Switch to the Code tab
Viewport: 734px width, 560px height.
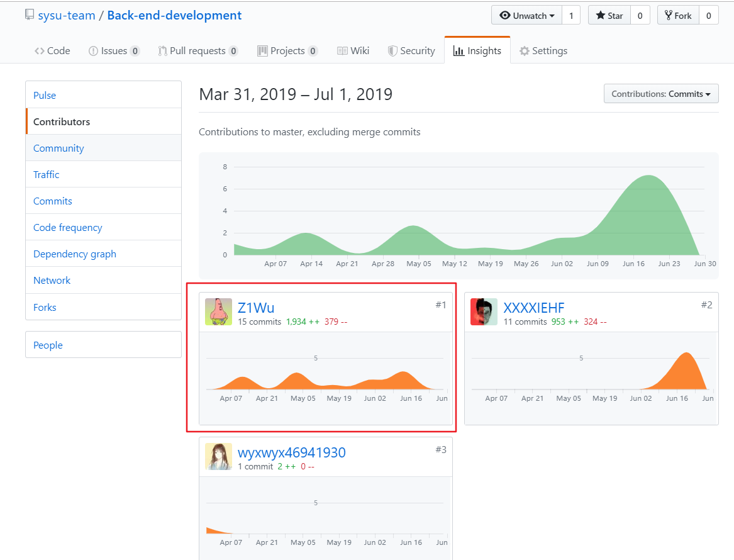coord(52,51)
